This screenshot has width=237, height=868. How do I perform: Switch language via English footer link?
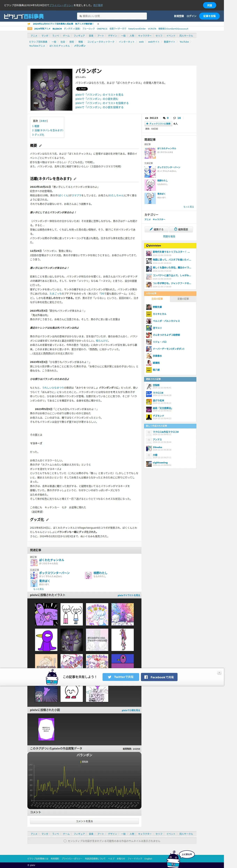tap(148, 859)
